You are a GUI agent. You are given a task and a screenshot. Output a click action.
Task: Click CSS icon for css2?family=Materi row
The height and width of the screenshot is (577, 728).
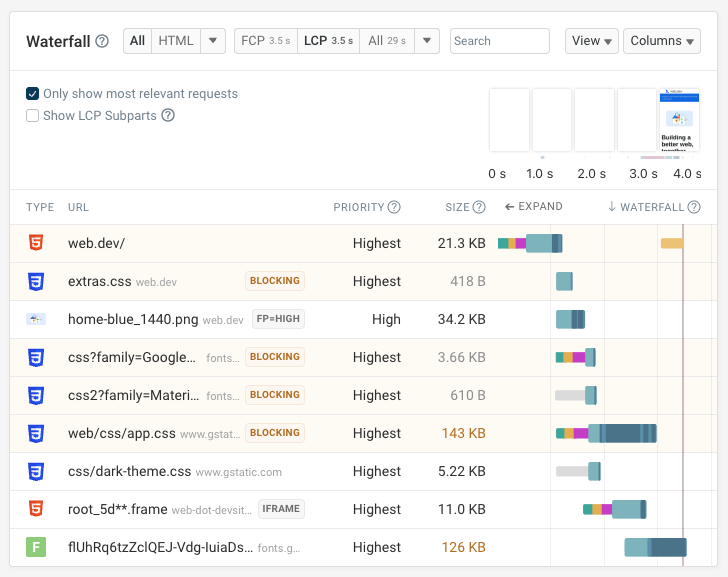36,395
